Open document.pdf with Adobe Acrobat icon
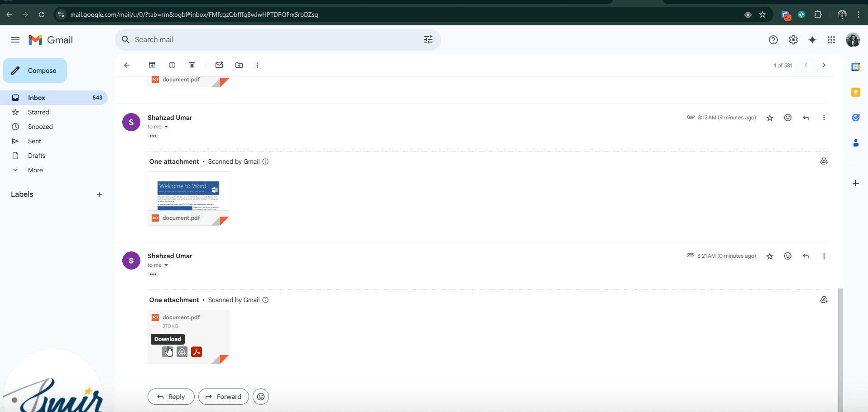 click(x=197, y=352)
